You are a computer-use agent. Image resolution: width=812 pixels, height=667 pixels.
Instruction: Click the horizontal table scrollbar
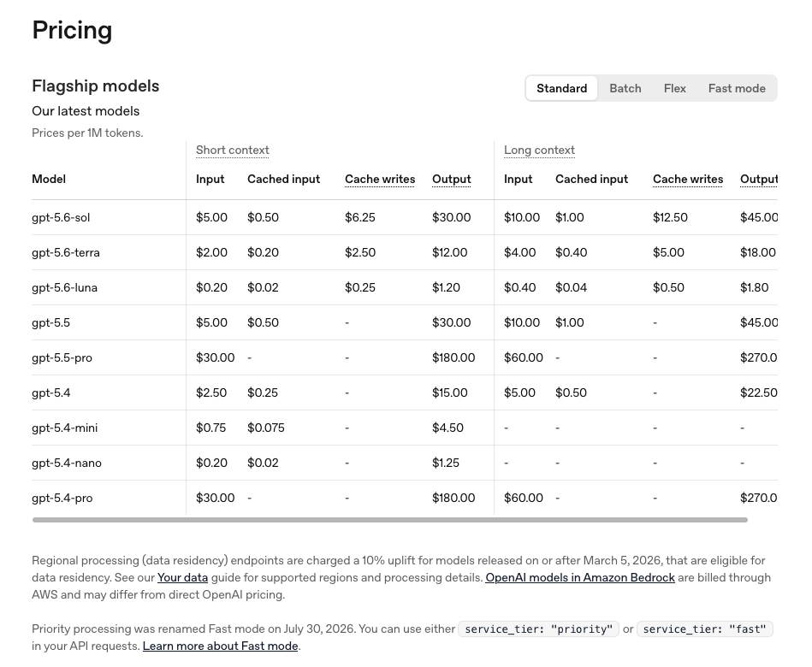coord(390,520)
